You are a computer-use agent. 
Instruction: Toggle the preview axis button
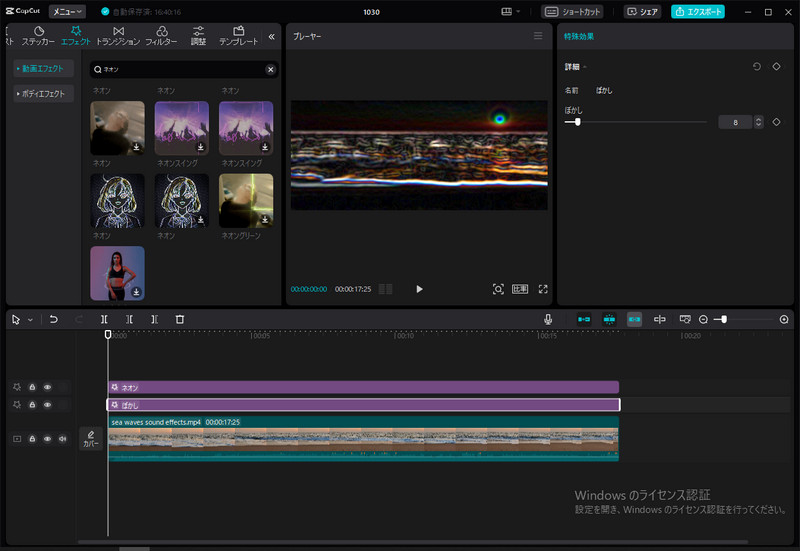tap(660, 319)
